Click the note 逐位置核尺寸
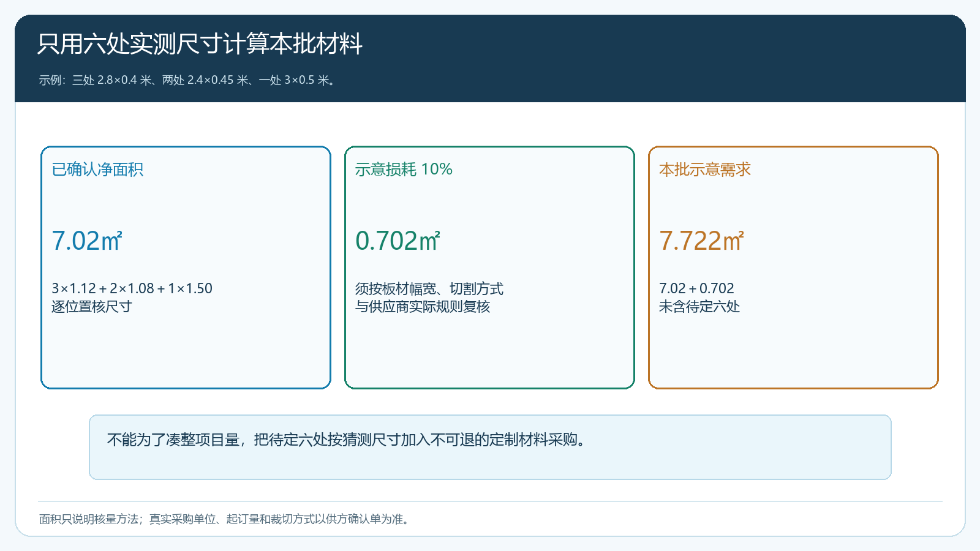The height and width of the screenshot is (551, 980). tap(92, 307)
